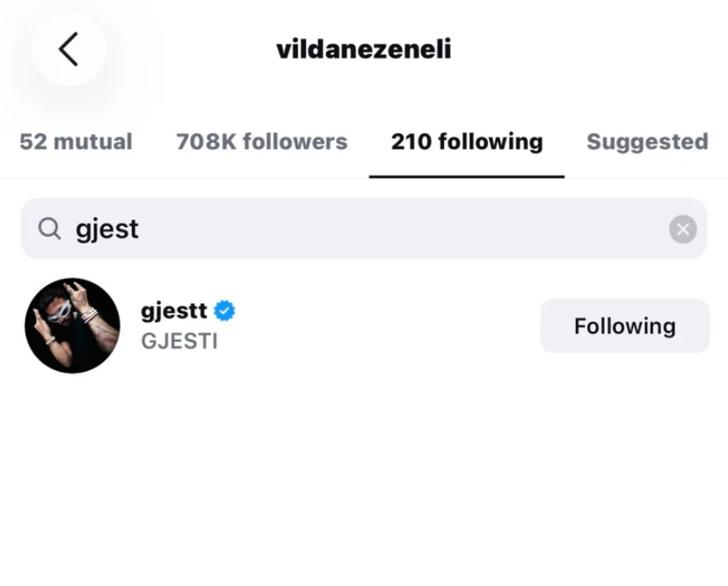Focus the search field containing gjest

364,229
